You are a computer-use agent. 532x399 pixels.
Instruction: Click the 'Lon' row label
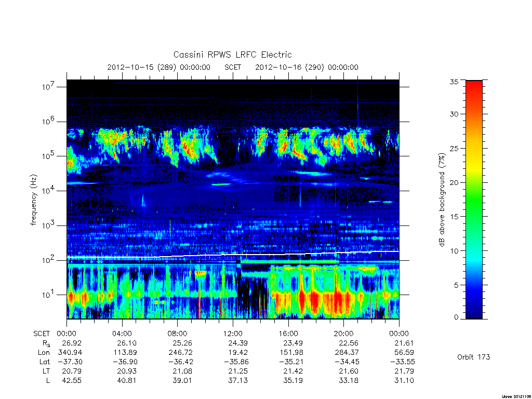pyautogui.click(x=44, y=353)
